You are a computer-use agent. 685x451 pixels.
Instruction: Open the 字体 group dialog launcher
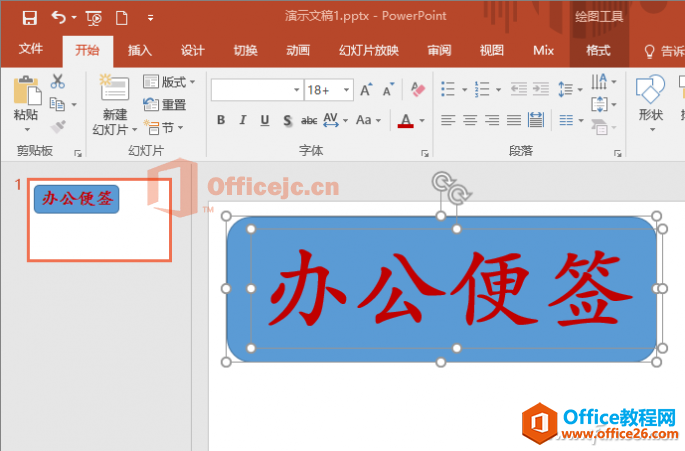[x=425, y=153]
